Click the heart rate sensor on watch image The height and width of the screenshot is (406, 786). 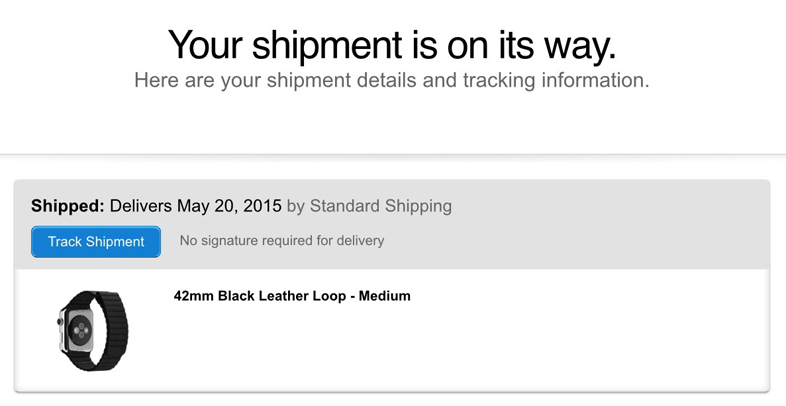click(x=81, y=330)
